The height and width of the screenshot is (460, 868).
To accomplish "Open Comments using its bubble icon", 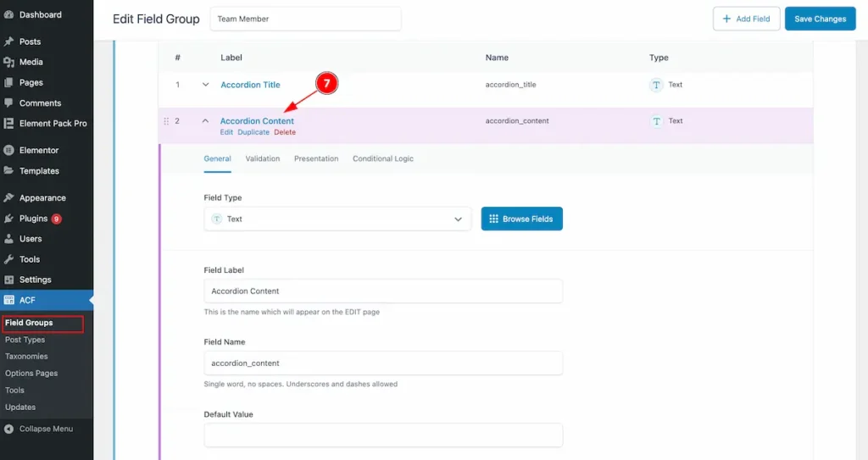I will (x=8, y=103).
